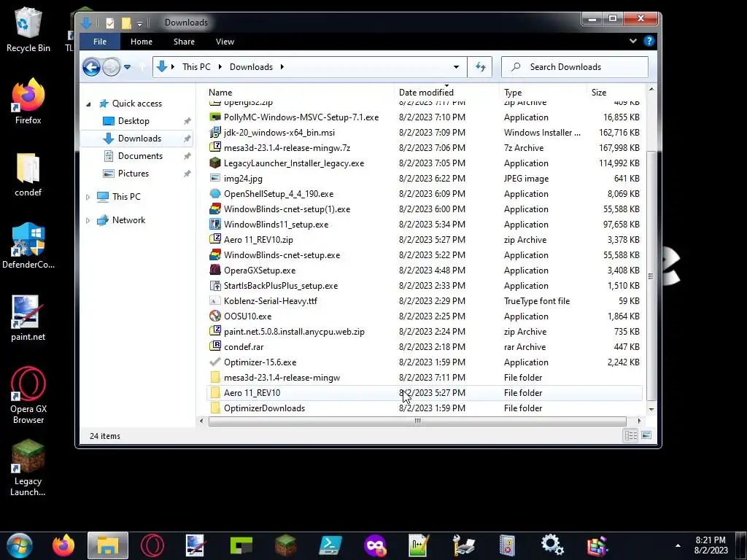Select Desktop in Quick access
The image size is (747, 560).
pyautogui.click(x=133, y=121)
